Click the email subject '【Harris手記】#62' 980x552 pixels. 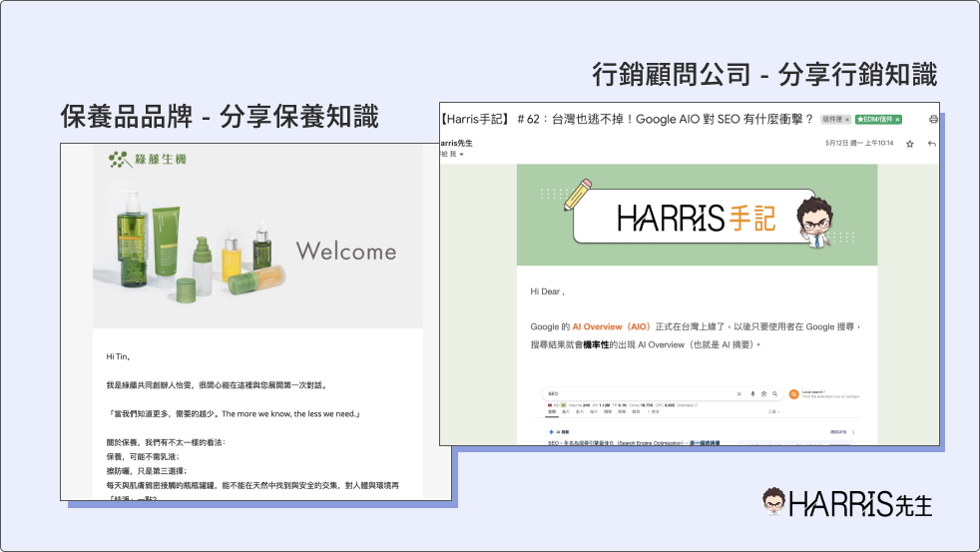[627, 119]
